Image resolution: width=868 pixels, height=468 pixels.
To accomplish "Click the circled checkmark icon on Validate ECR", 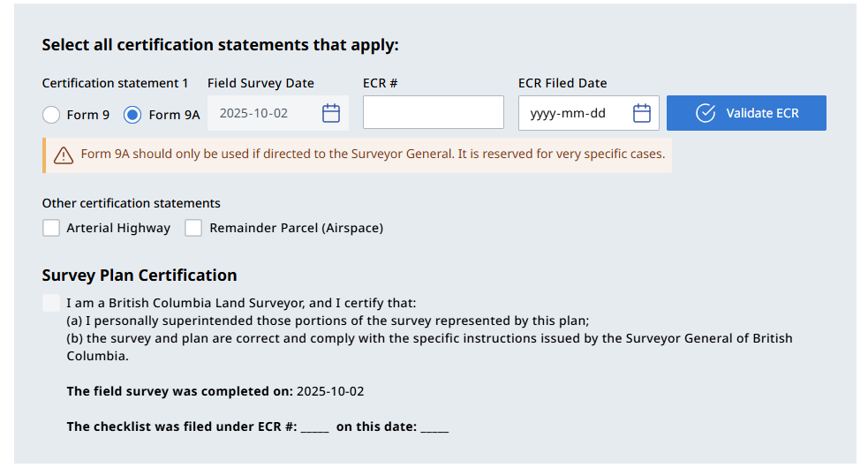I will point(706,113).
